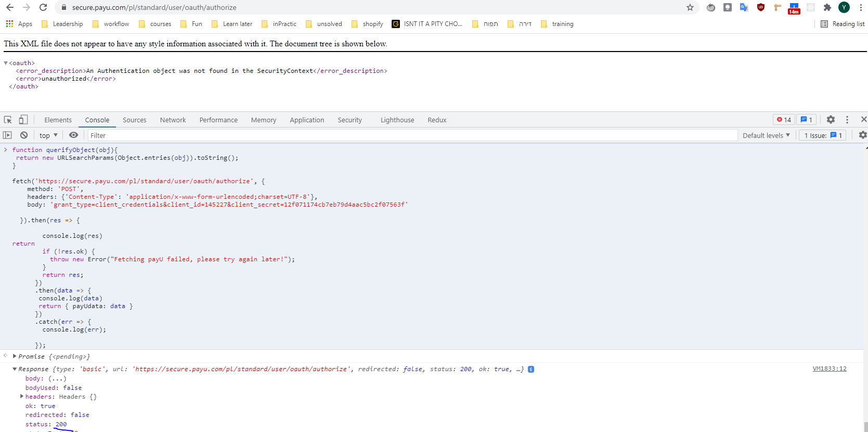Open the Extensions puzzle-piece menu
This screenshot has width=868, height=432.
point(827,7)
